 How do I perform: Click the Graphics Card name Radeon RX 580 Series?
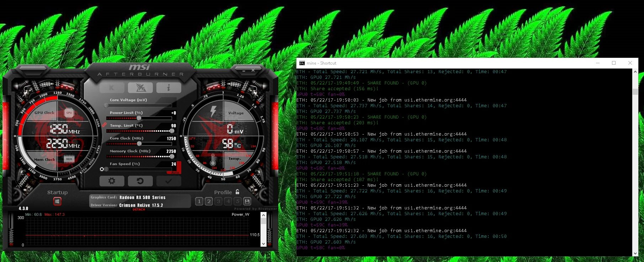tap(142, 197)
